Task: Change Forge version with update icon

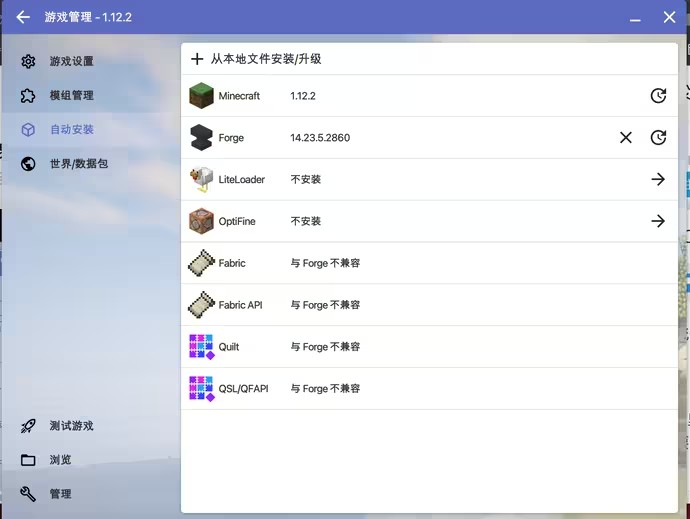Action: pyautogui.click(x=658, y=137)
